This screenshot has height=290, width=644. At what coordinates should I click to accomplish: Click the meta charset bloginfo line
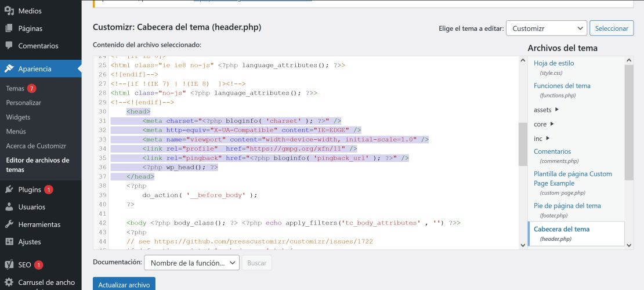[242, 121]
